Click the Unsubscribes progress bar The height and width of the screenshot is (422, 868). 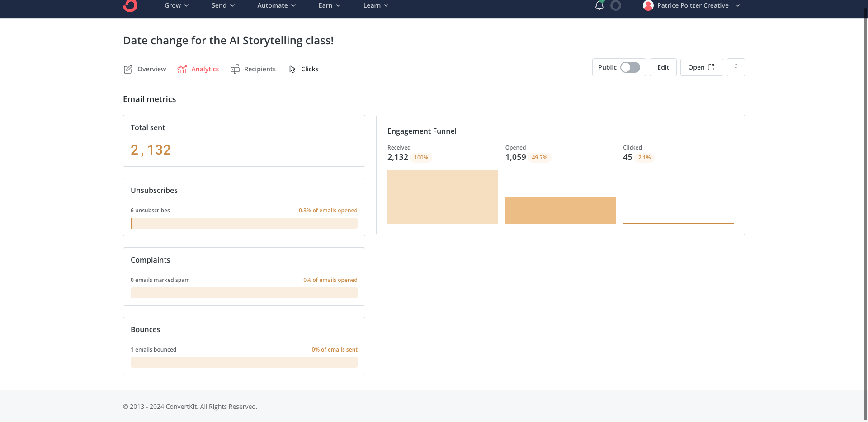coord(244,223)
